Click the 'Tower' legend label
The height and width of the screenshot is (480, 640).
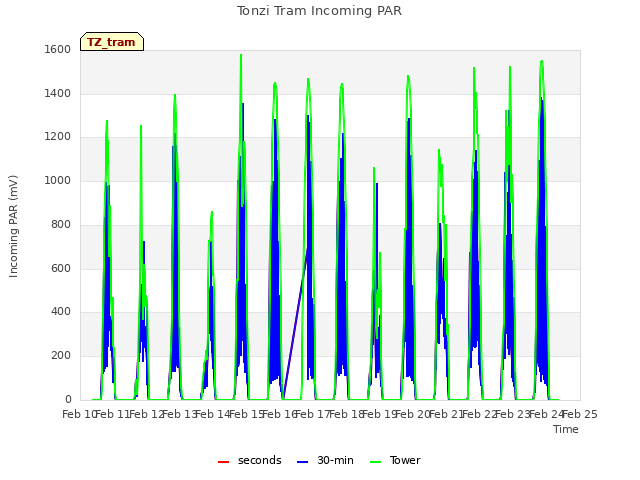click(x=405, y=460)
